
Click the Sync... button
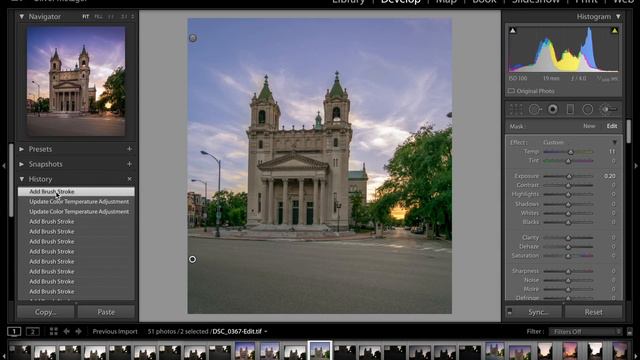pyautogui.click(x=538, y=312)
